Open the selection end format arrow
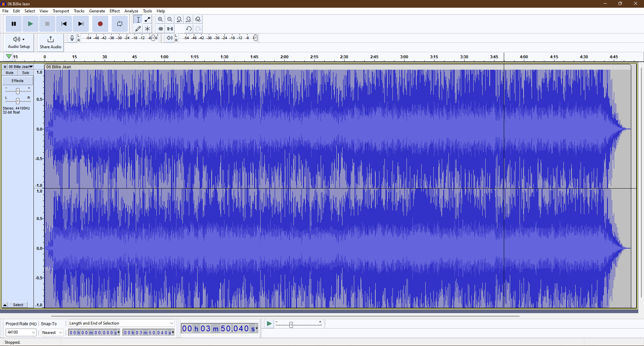 click(173, 333)
